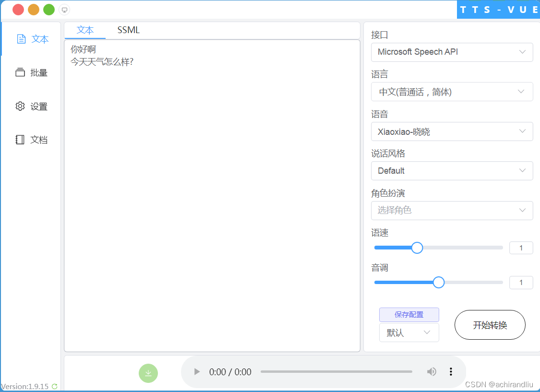The width and height of the screenshot is (540, 392).
Task: Click the Version:1.9.15 text
Action: 25,387
